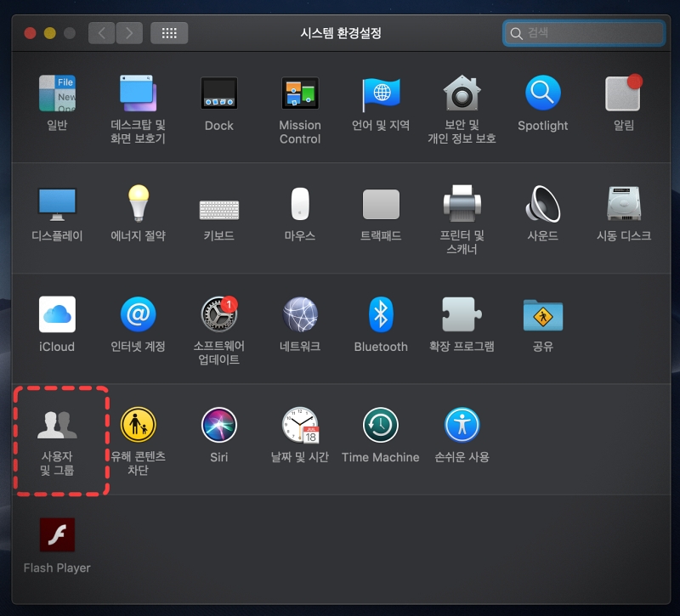Click the forward navigation arrow button
Screen dimensions: 680x616
pos(129,33)
